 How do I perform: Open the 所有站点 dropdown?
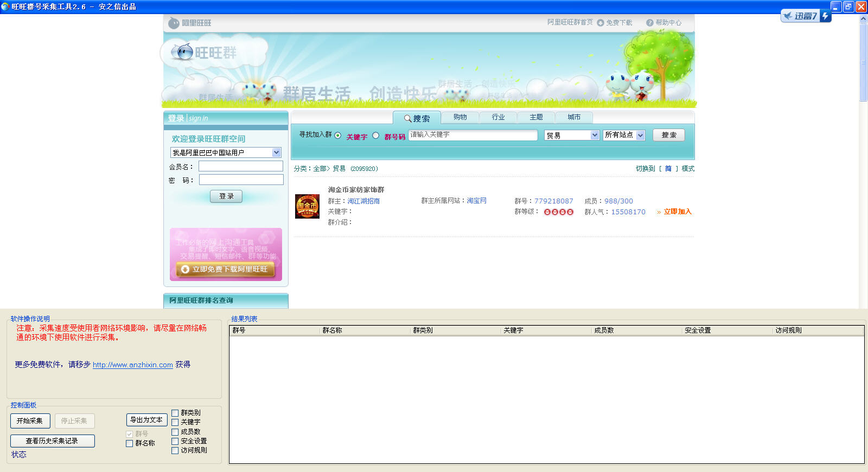[x=624, y=135]
